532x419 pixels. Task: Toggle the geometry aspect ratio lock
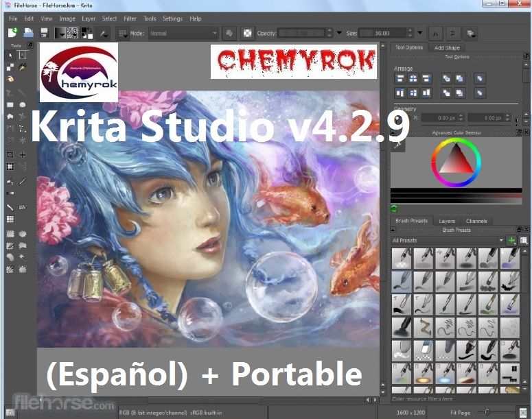click(516, 120)
